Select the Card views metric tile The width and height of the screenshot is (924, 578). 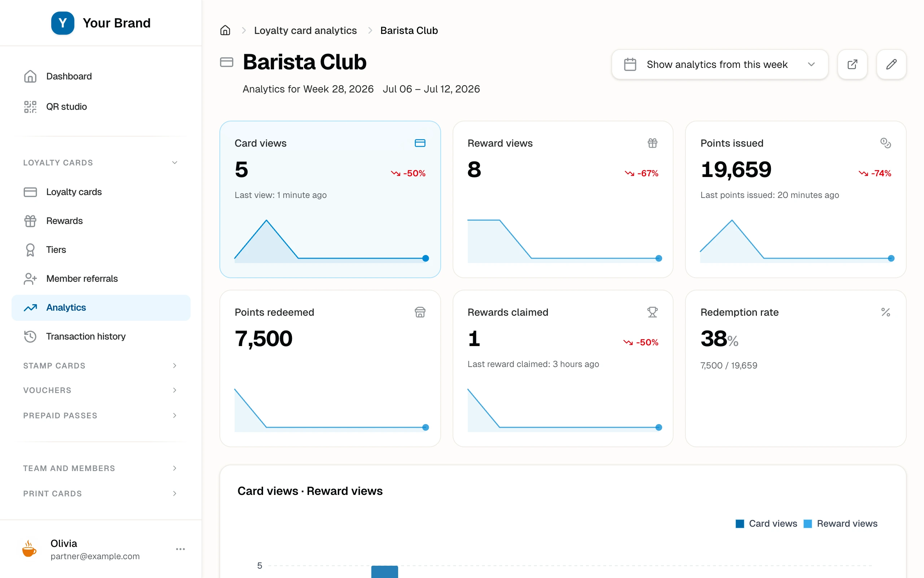point(330,199)
